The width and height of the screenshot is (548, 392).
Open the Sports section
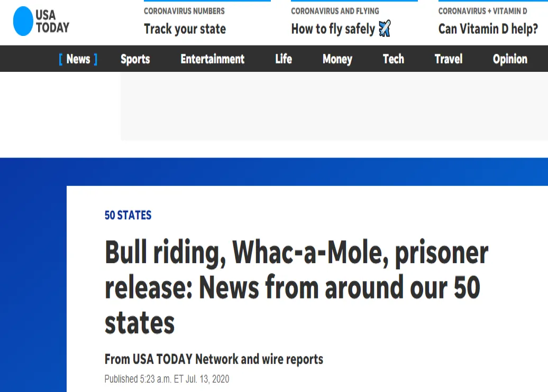pos(135,59)
